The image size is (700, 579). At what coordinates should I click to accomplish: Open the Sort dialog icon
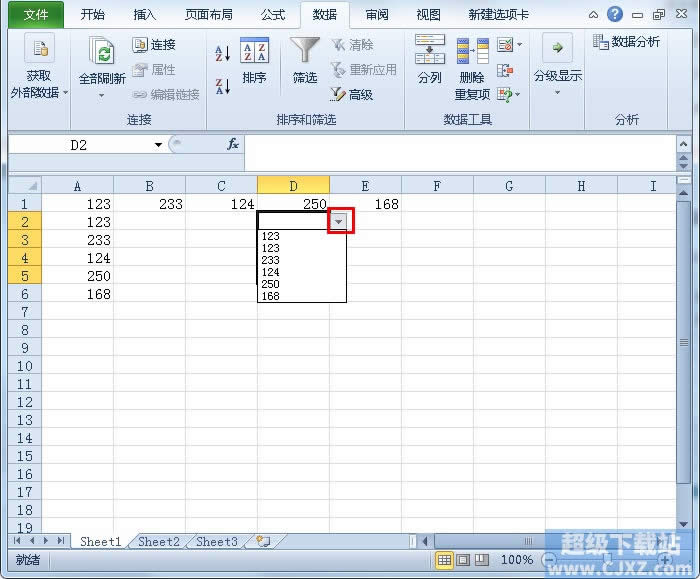coord(254,50)
